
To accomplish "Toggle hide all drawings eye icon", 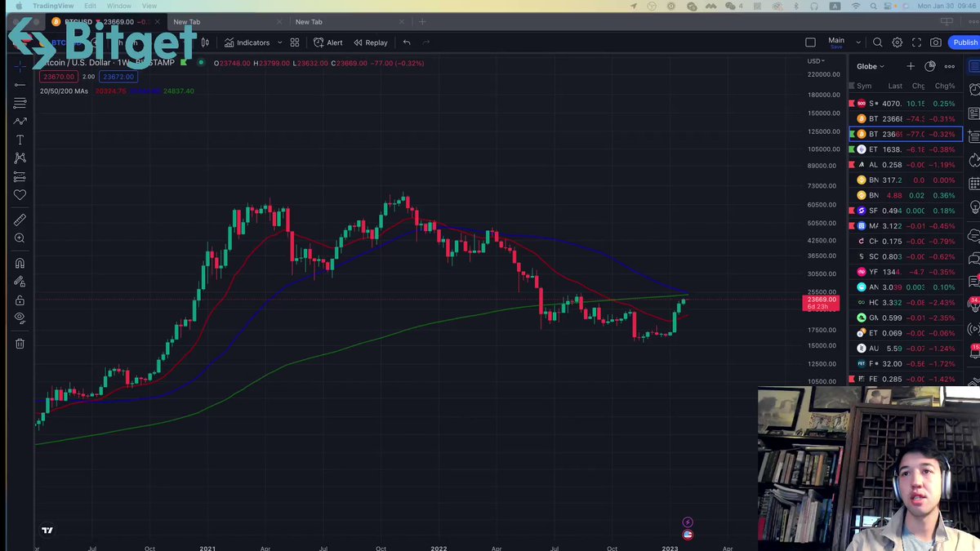I will 20,318.
